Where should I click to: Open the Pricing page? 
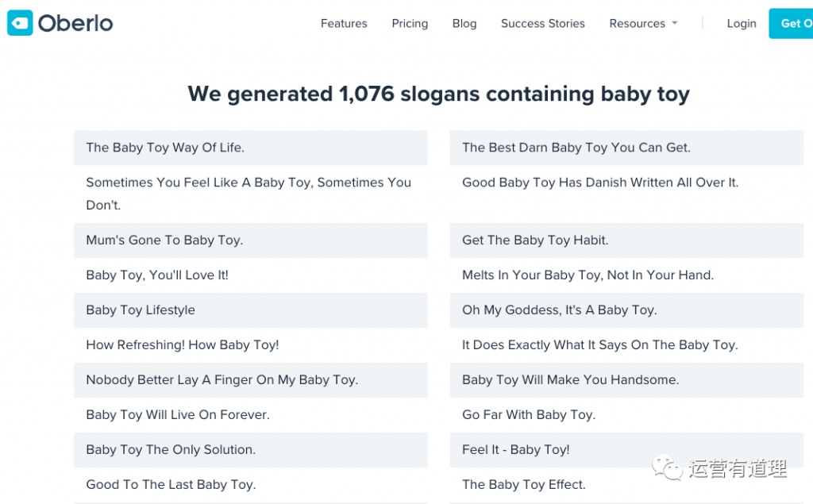[410, 23]
